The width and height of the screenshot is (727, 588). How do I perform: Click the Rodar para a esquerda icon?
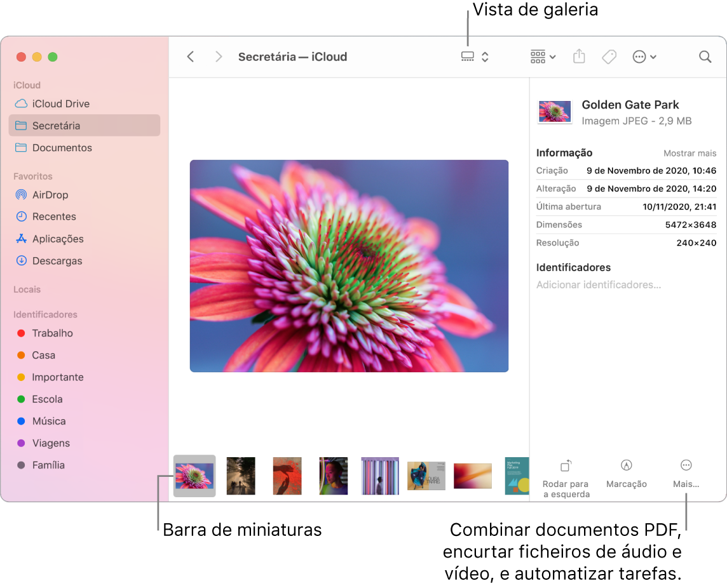click(565, 465)
